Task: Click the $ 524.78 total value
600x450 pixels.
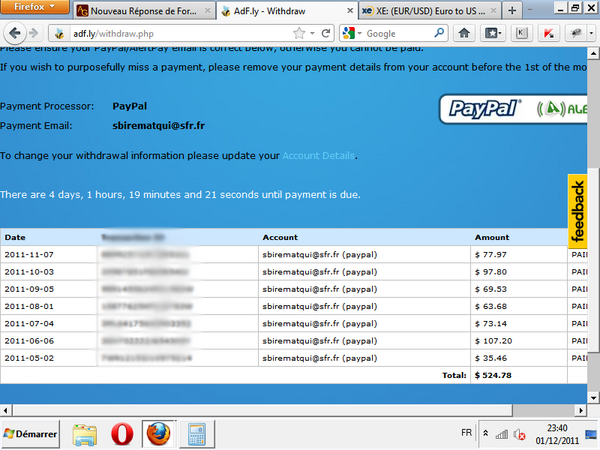Action: click(x=493, y=375)
